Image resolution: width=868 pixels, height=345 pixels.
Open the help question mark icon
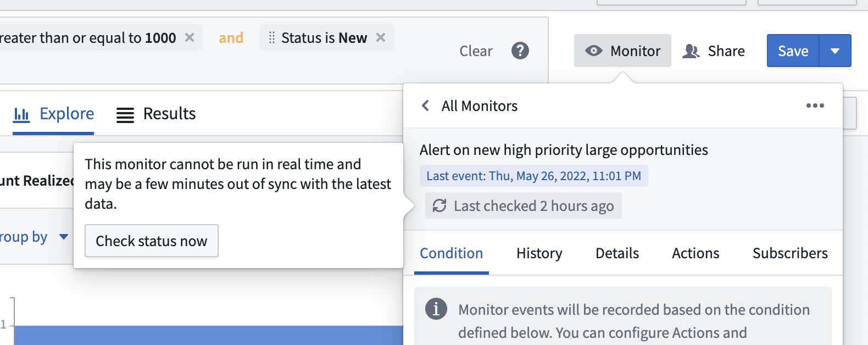point(520,51)
